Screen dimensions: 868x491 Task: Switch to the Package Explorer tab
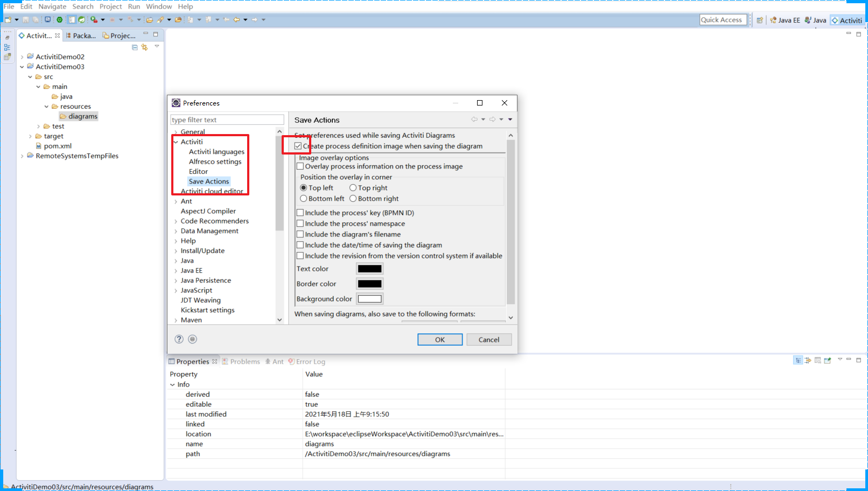point(81,36)
